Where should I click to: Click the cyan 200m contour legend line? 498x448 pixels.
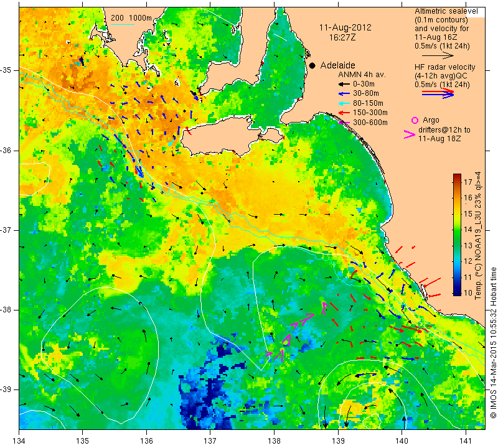[x=123, y=24]
